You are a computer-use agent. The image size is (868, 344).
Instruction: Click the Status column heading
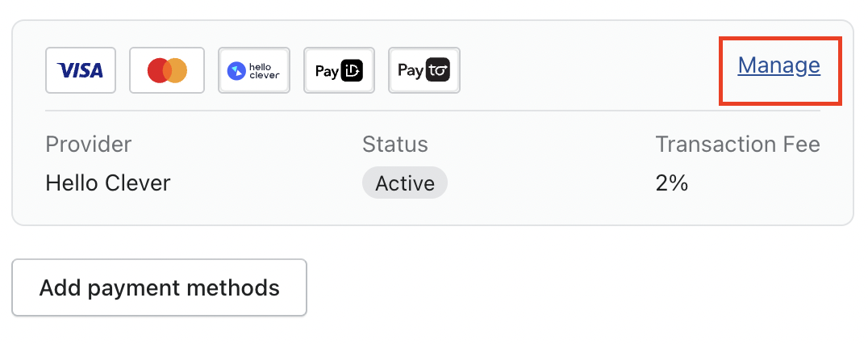pyautogui.click(x=395, y=145)
